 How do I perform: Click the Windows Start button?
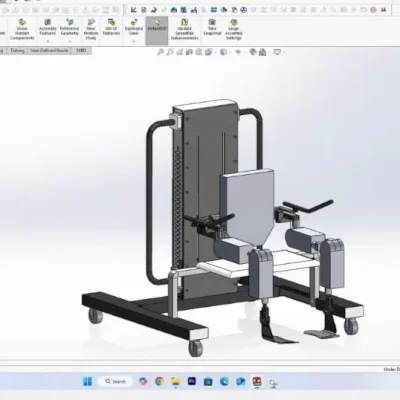pos(88,381)
